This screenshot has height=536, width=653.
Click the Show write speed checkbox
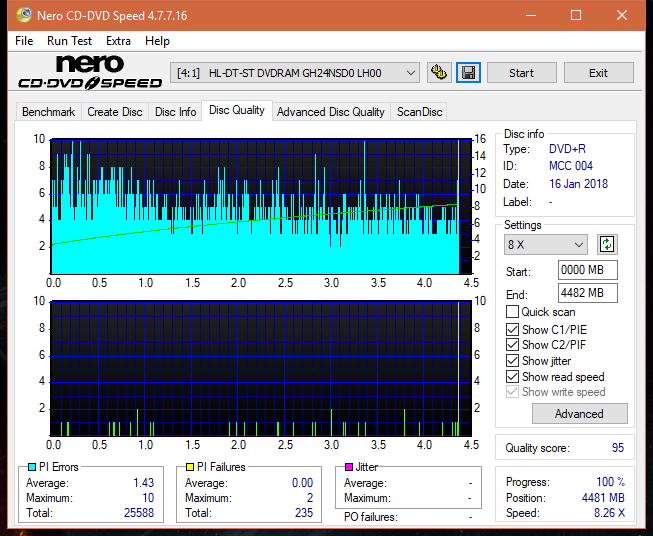pyautogui.click(x=512, y=392)
